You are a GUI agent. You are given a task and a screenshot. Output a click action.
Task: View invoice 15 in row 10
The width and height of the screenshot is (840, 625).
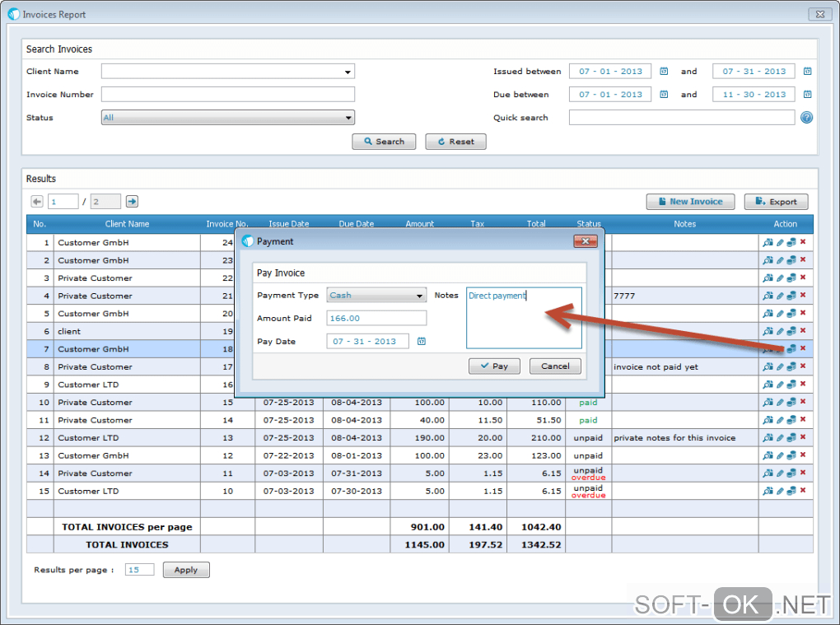(x=768, y=402)
